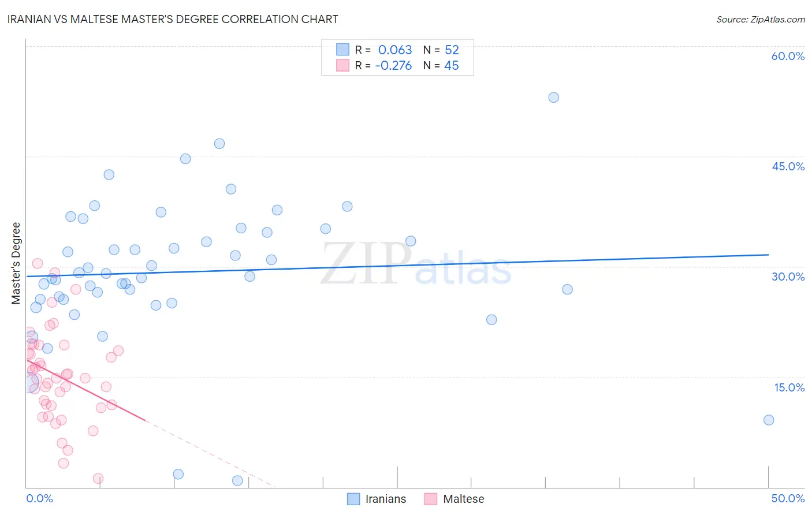Image resolution: width=812 pixels, height=515 pixels.
Task: Click the Iranian data point at far right
Action: 769,420
